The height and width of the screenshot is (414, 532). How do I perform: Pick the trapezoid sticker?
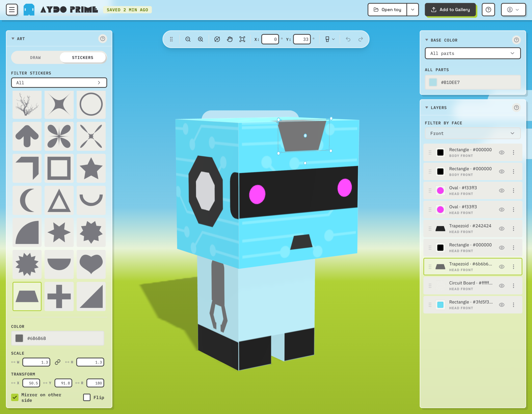click(x=27, y=297)
